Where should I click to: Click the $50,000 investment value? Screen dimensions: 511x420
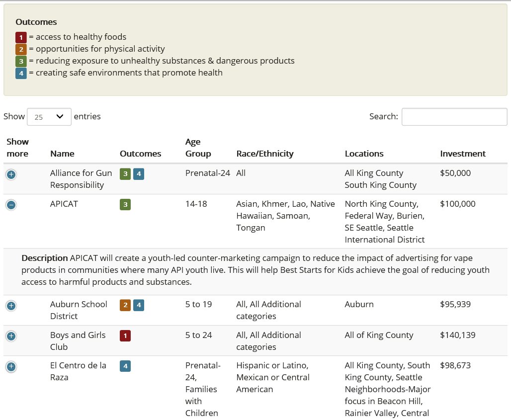tap(455, 173)
